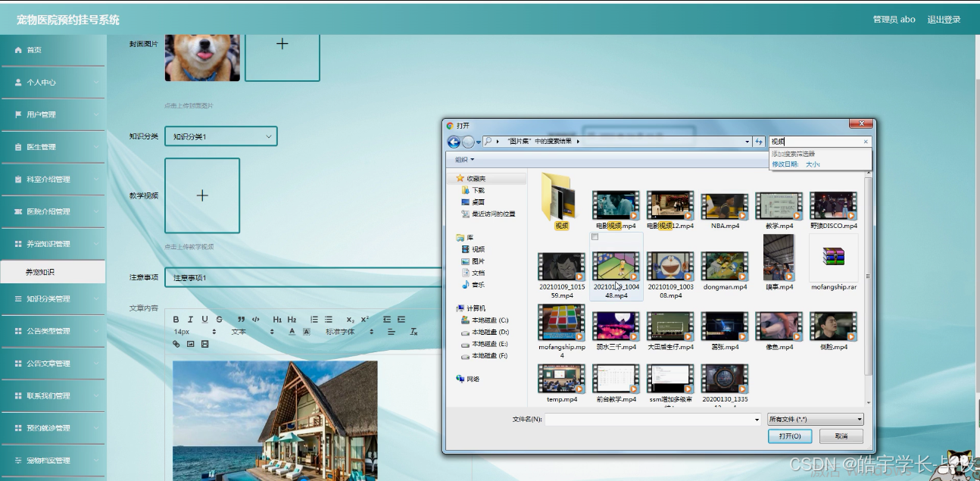Select the NBA.mp4 video file
The height and width of the screenshot is (481, 980).
coord(725,210)
